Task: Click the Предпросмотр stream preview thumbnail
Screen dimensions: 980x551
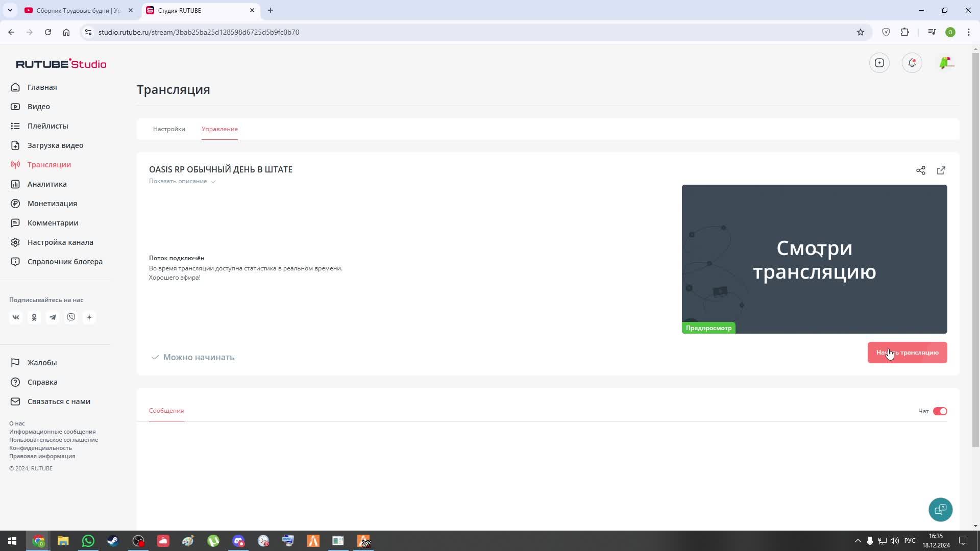Action: [x=814, y=259]
